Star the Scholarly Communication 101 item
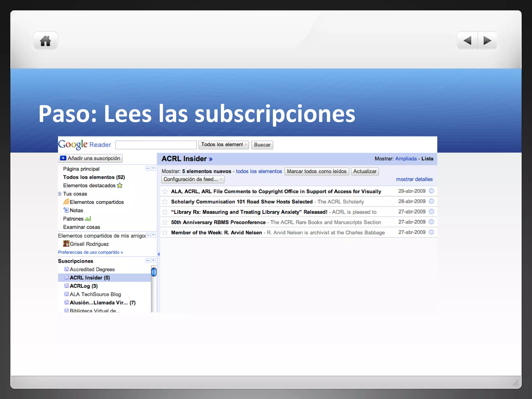Image resolution: width=532 pixels, height=399 pixels. click(x=165, y=202)
